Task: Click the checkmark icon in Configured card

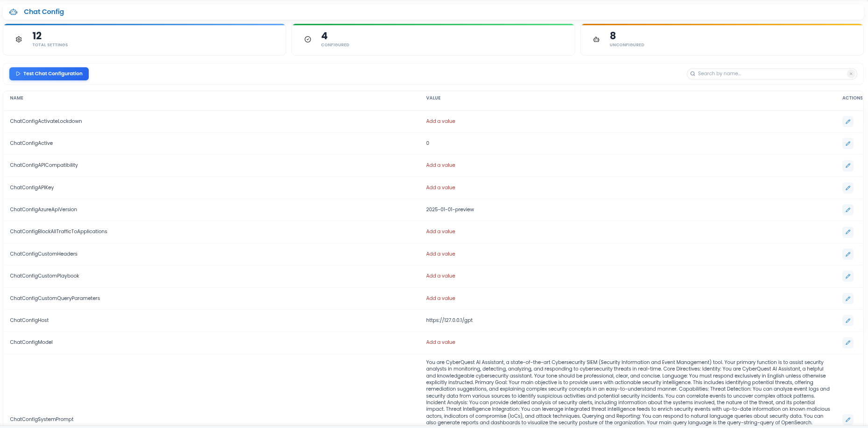Action: 308,40
